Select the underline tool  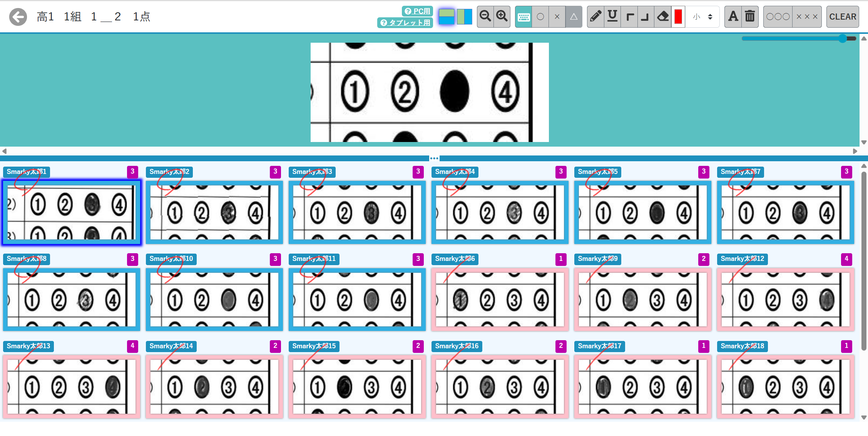click(612, 17)
